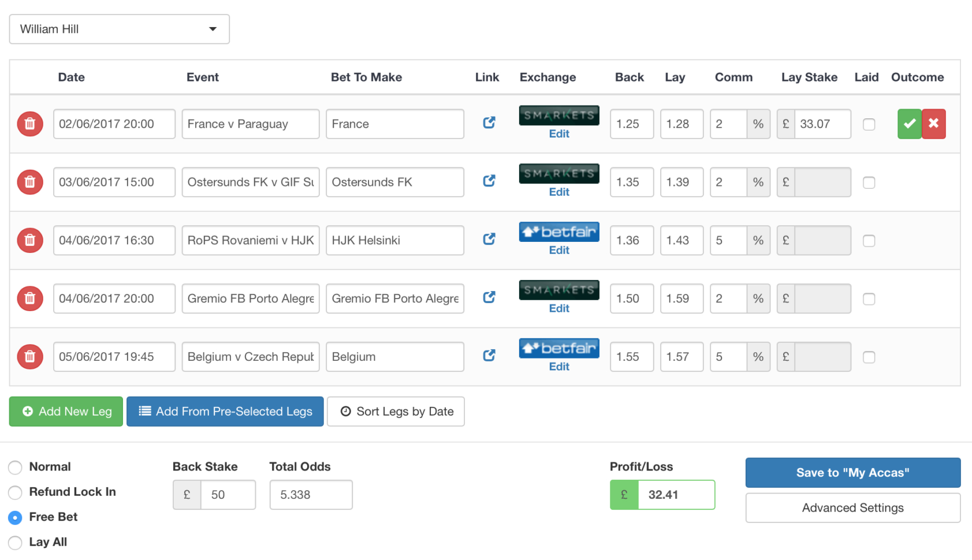This screenshot has width=972, height=560.
Task: Open Advanced Settings
Action: [852, 507]
